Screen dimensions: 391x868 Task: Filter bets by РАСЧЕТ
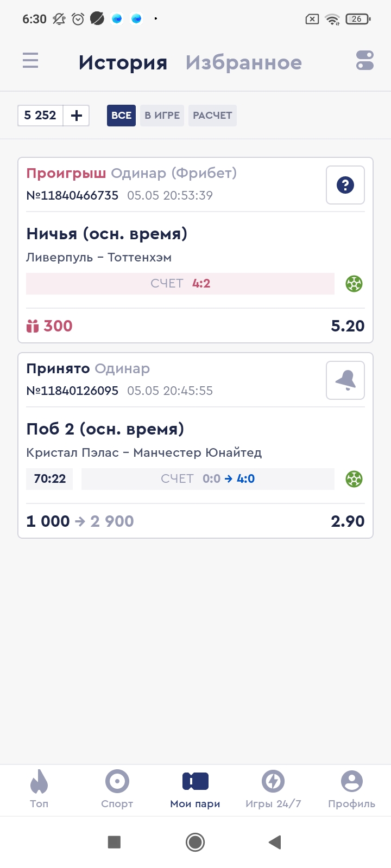(212, 116)
